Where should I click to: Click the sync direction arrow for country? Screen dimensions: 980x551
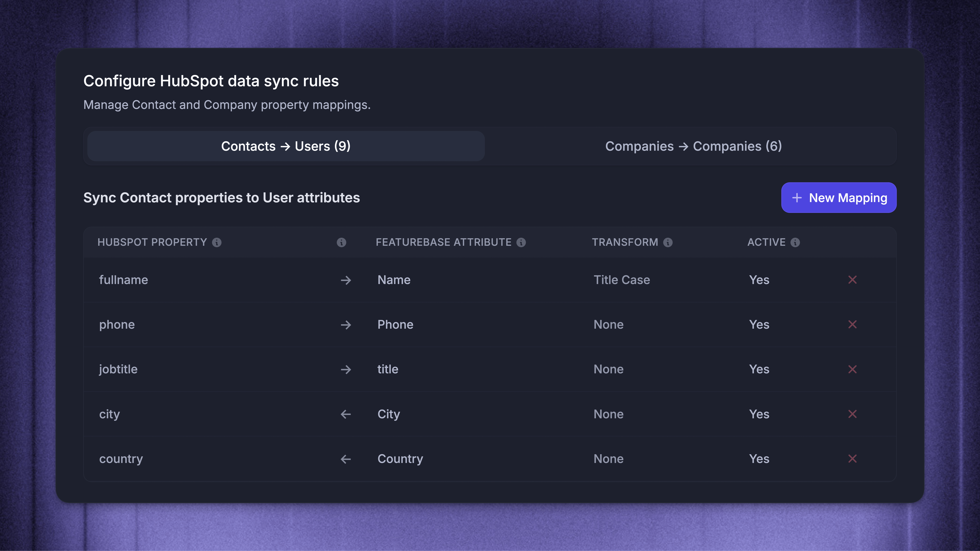(x=346, y=459)
